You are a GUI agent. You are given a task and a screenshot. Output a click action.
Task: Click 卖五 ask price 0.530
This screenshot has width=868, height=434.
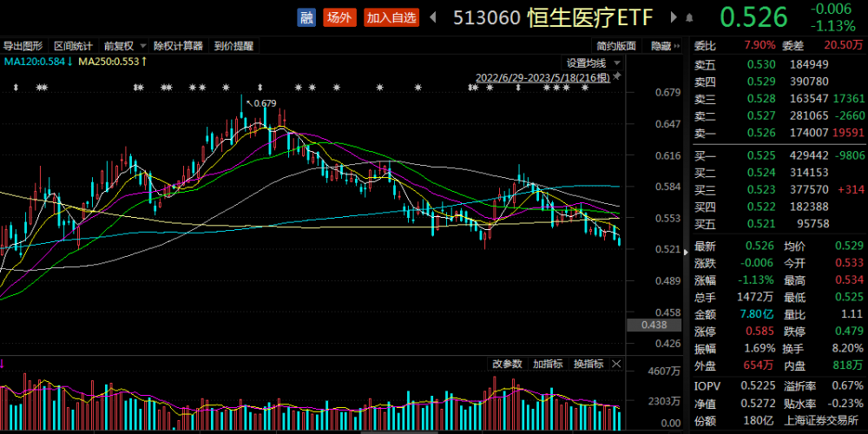point(762,65)
